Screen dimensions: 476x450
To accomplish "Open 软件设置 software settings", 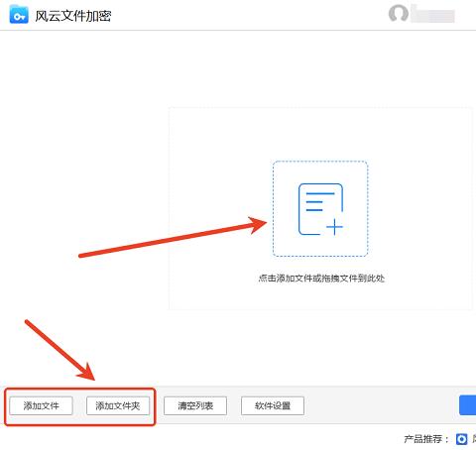I will click(273, 405).
